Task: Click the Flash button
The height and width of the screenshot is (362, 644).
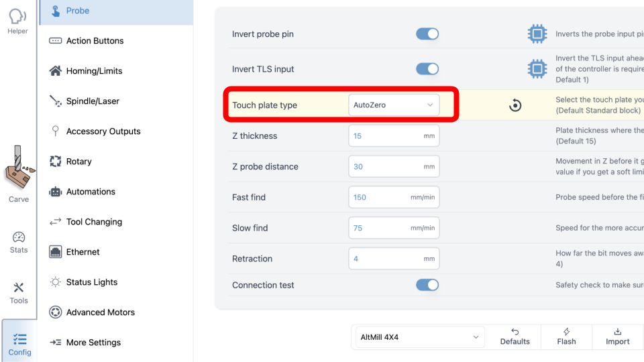Action: click(566, 337)
